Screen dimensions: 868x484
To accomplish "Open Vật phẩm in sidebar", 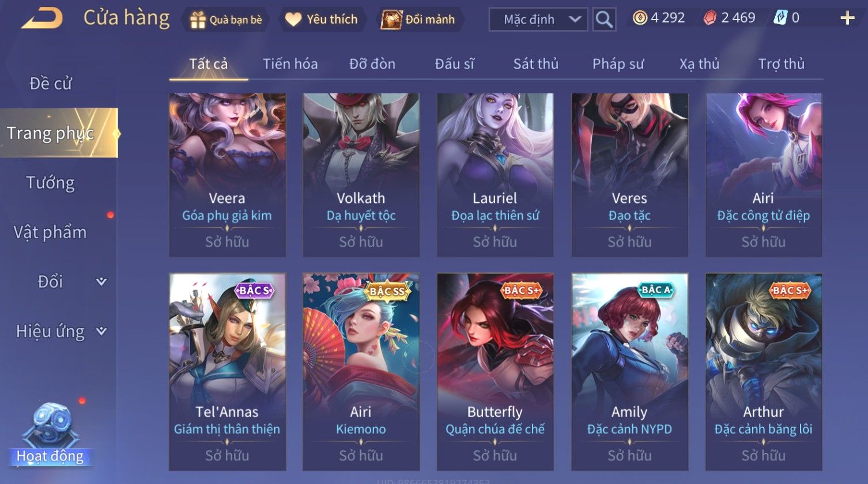I will point(50,232).
